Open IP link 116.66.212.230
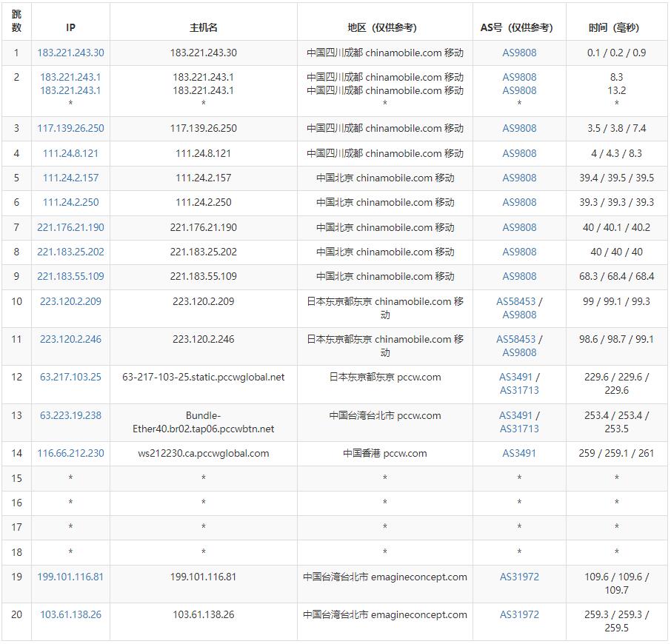671x644 pixels. [70, 453]
